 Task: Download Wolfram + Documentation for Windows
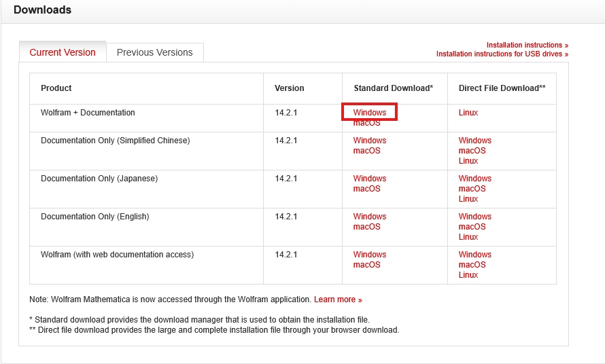click(370, 113)
